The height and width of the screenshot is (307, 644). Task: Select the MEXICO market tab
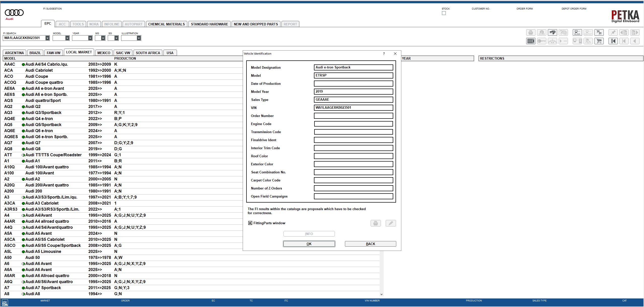104,53
